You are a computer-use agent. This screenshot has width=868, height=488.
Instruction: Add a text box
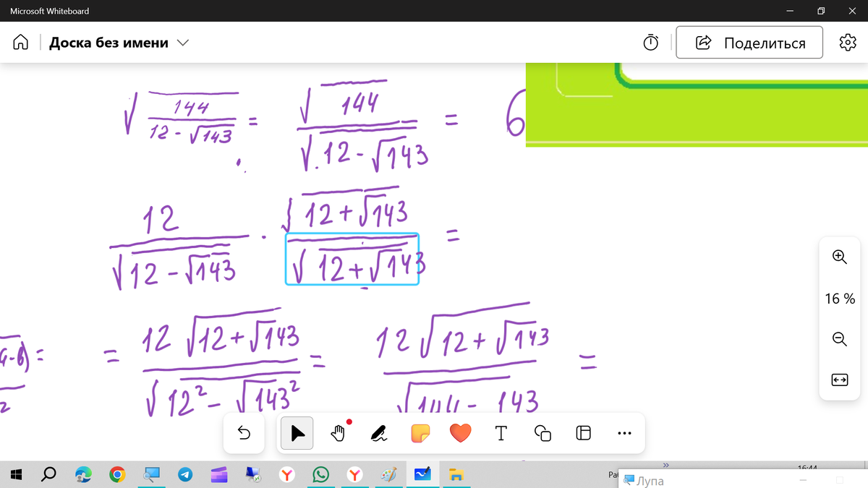501,433
